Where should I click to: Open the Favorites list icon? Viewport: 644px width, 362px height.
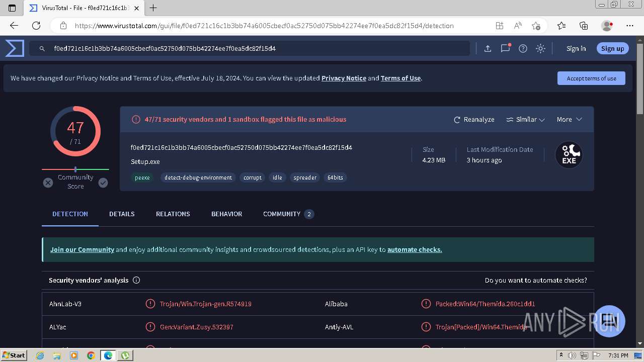561,26
